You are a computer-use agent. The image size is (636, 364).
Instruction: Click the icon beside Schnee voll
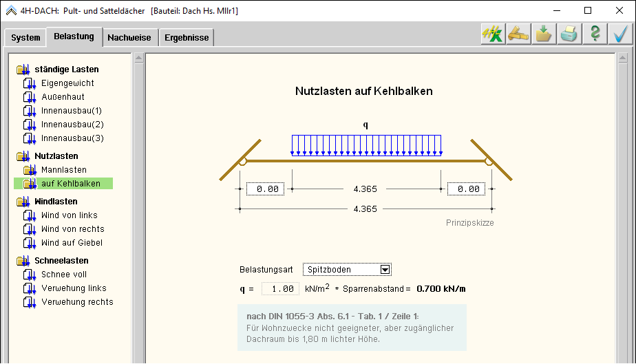(29, 275)
